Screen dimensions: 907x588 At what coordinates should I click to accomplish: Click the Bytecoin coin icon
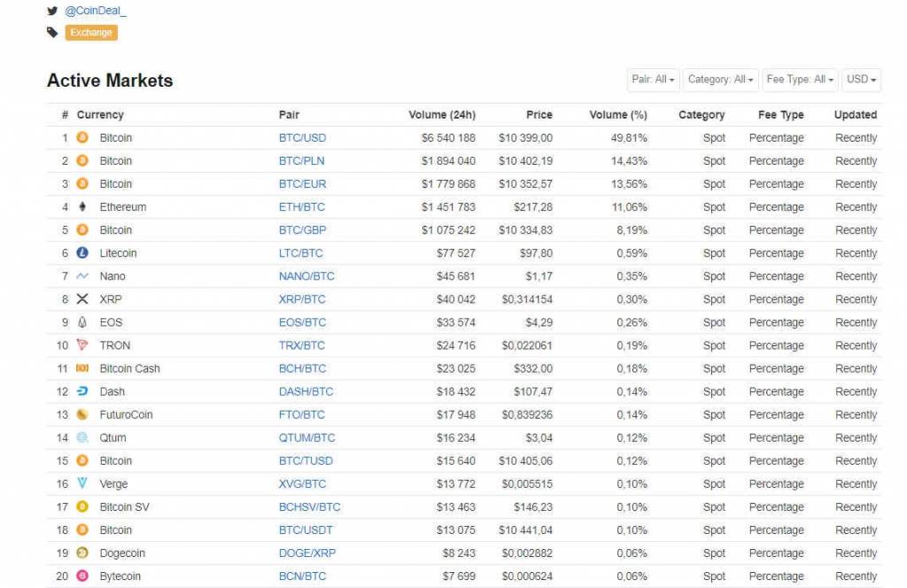point(82,576)
